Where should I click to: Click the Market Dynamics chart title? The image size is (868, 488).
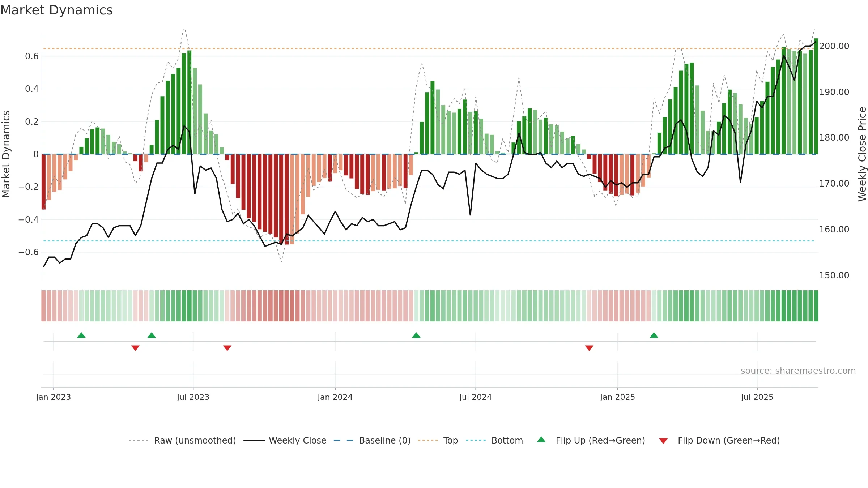(x=56, y=10)
